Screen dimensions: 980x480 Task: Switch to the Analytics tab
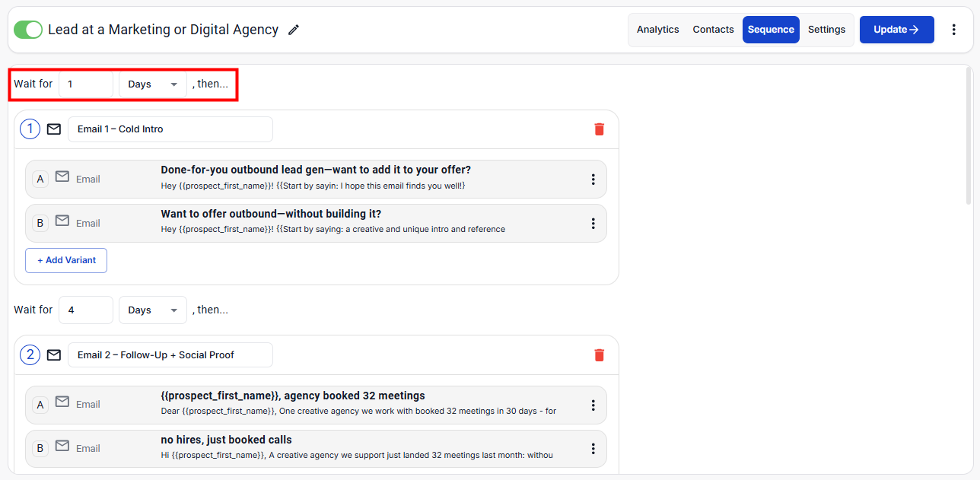click(657, 30)
